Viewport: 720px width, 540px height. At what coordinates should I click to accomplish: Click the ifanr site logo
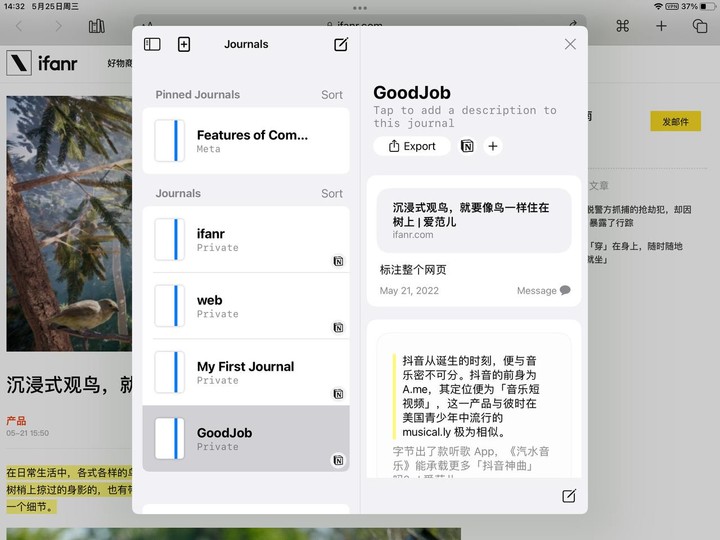click(x=42, y=63)
